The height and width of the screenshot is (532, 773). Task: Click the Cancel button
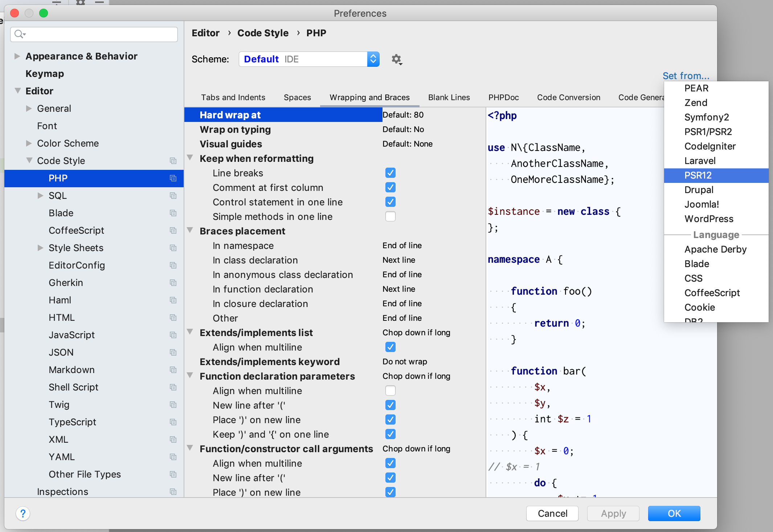[552, 513]
